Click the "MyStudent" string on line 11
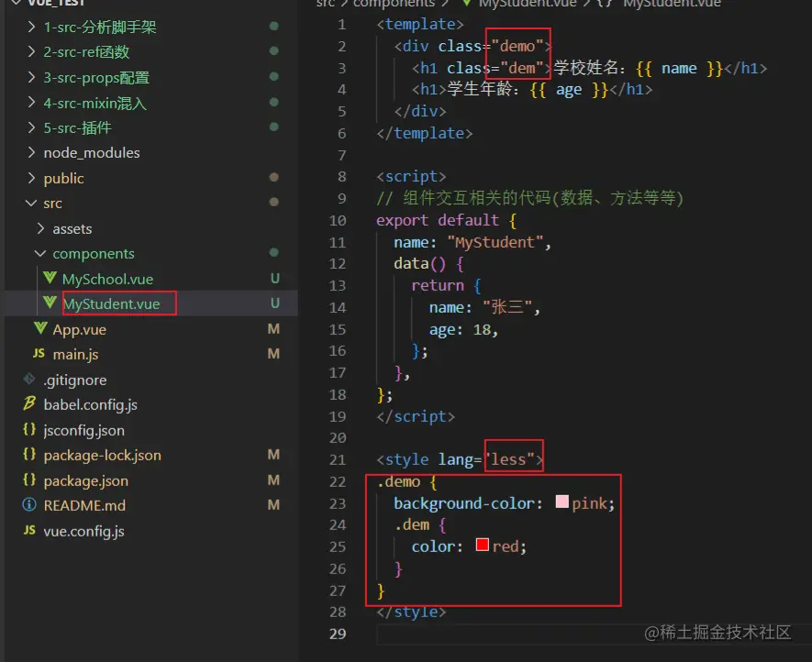The width and height of the screenshot is (812, 662). point(495,242)
